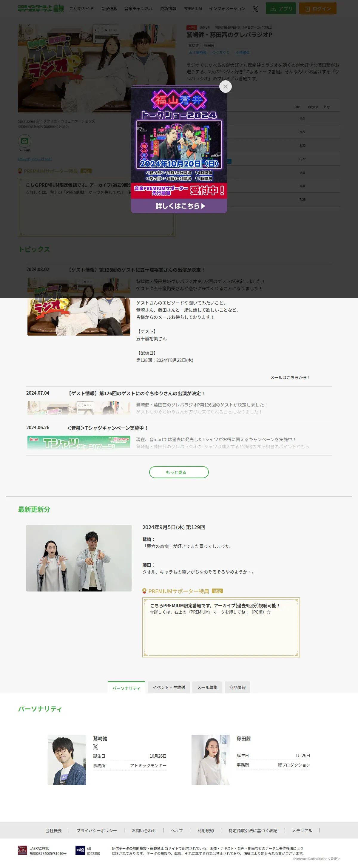Image resolution: width=358 pixels, height=868 pixels.
Task: Open the インフォメーション menu item
Action: click(x=227, y=9)
